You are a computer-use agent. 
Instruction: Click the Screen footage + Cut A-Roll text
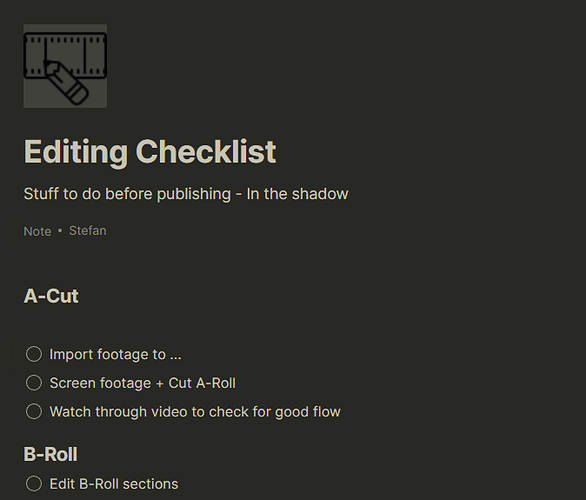point(143,383)
